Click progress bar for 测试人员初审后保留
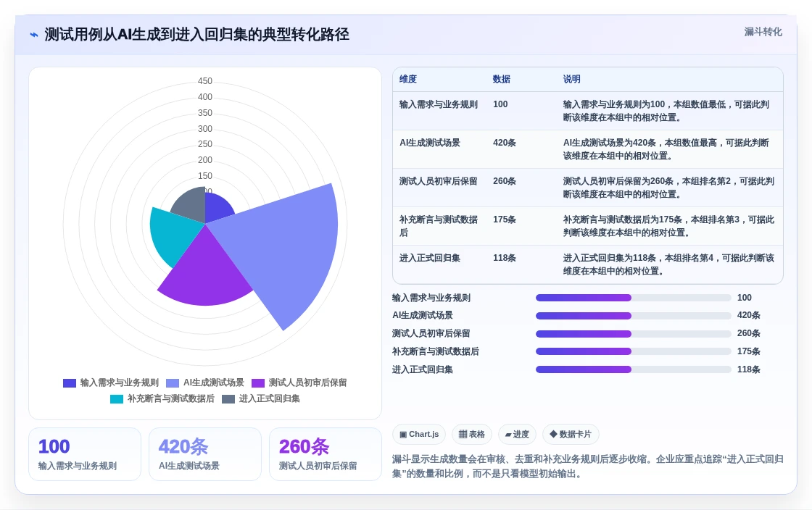Screen dimensions: 812x510 pos(634,334)
